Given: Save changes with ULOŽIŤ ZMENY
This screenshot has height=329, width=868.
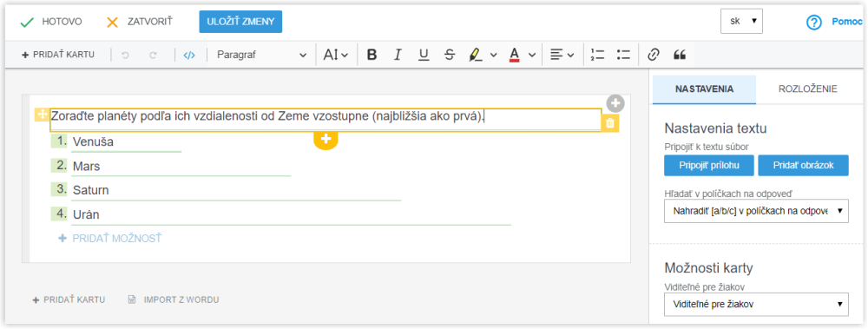Looking at the screenshot, I should point(240,22).
